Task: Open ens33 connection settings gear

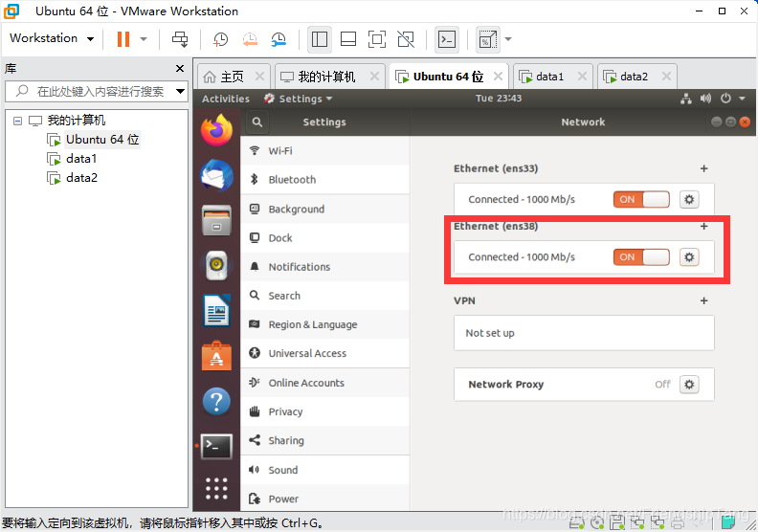Action: point(689,200)
